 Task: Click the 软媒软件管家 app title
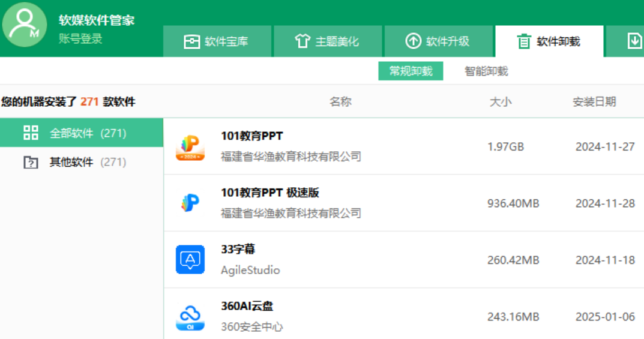click(x=97, y=20)
